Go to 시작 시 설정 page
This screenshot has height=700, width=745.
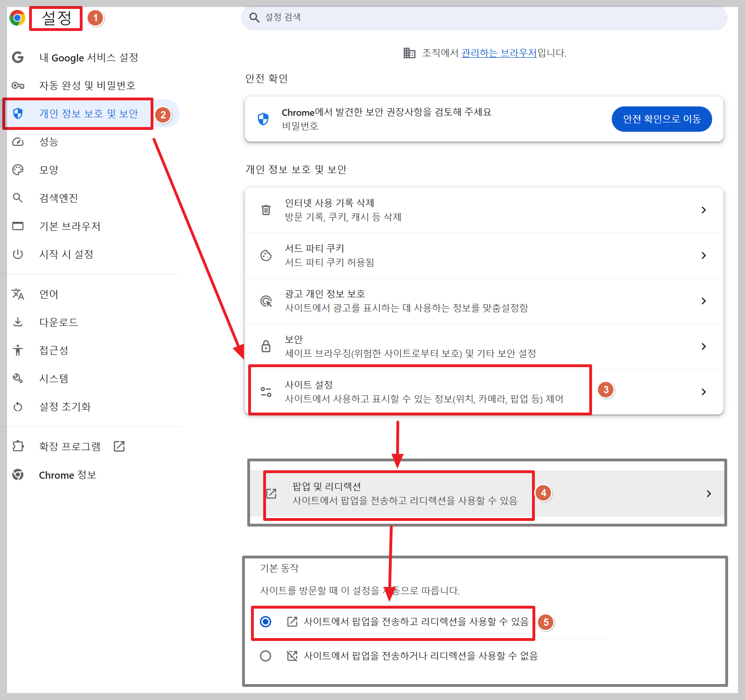(x=66, y=254)
